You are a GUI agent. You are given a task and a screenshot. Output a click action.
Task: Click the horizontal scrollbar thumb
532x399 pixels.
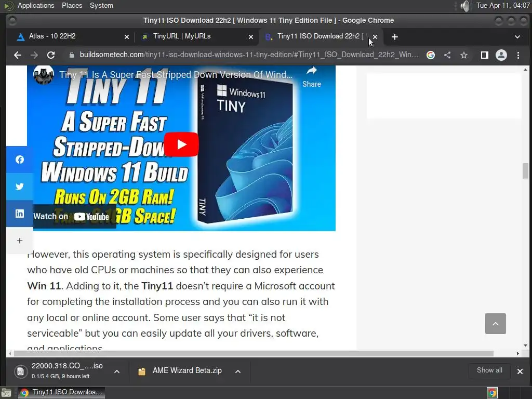point(254,353)
